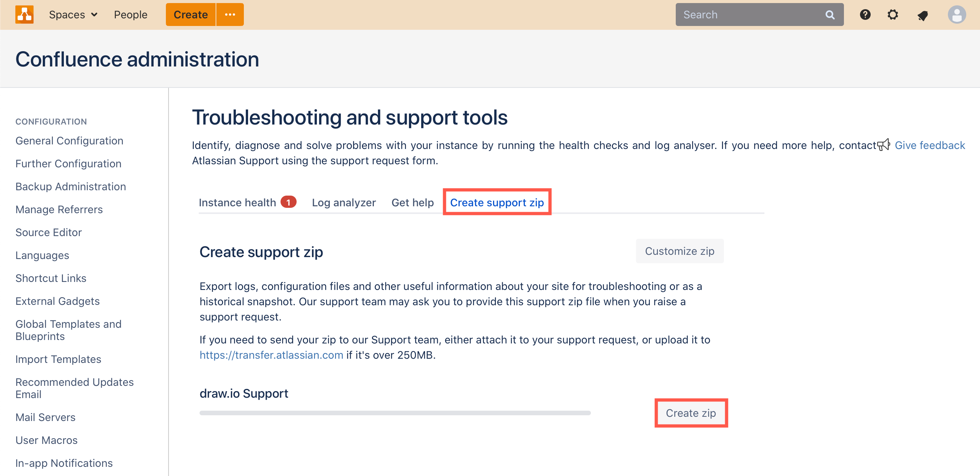Open the transfer.atlassian.com link
This screenshot has width=980, height=476.
(x=271, y=355)
